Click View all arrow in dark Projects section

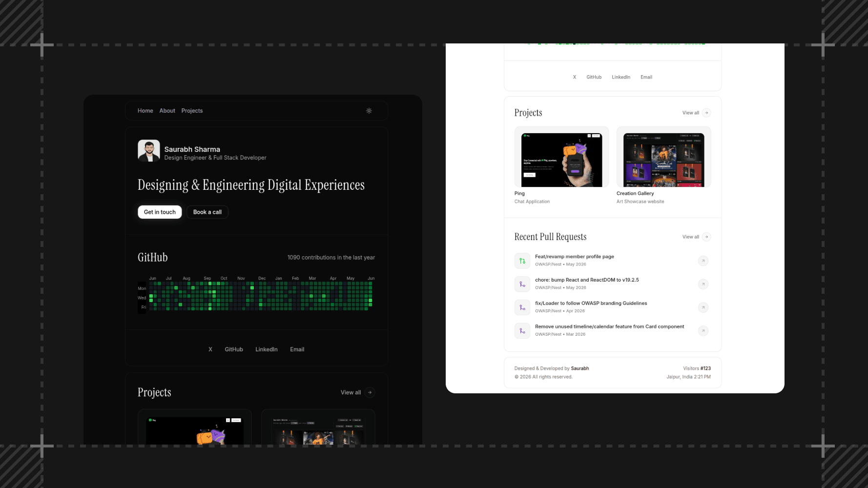point(370,392)
